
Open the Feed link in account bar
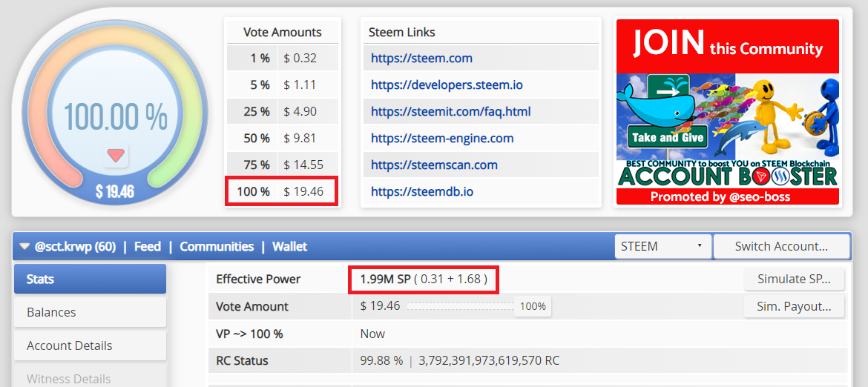point(147,247)
